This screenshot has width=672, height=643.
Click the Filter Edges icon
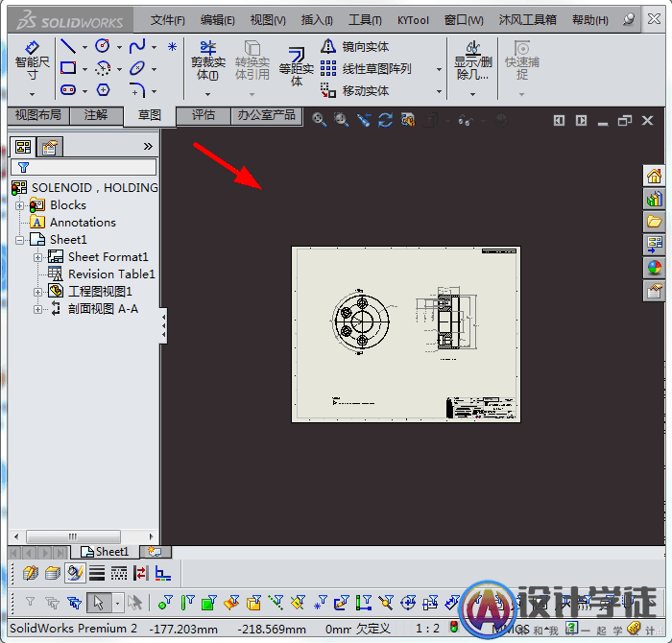pos(188,603)
